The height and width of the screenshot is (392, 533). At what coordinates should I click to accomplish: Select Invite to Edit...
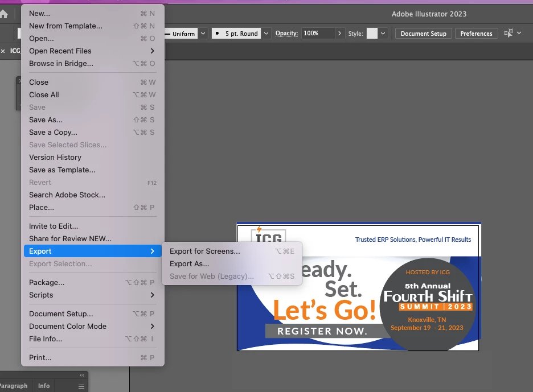coord(92,226)
